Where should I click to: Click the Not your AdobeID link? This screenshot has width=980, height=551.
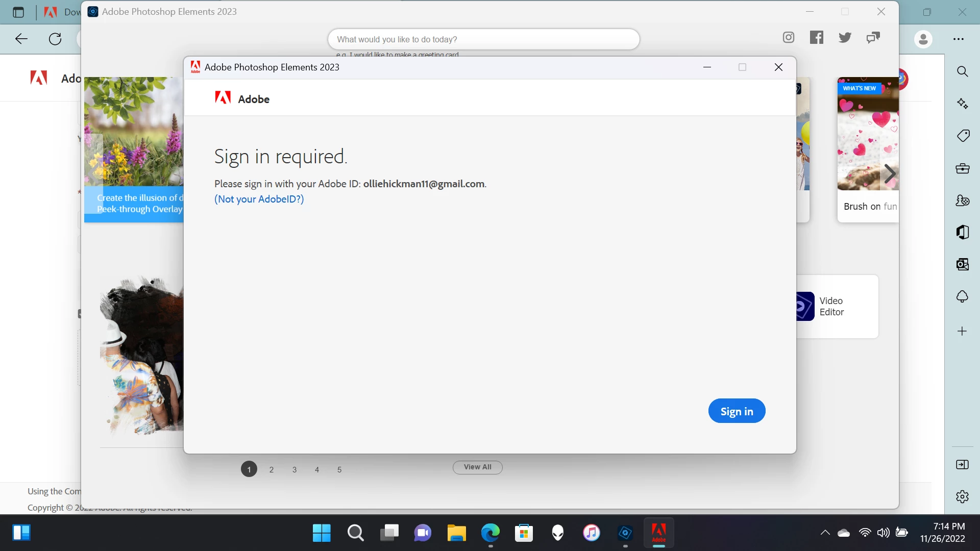point(259,199)
